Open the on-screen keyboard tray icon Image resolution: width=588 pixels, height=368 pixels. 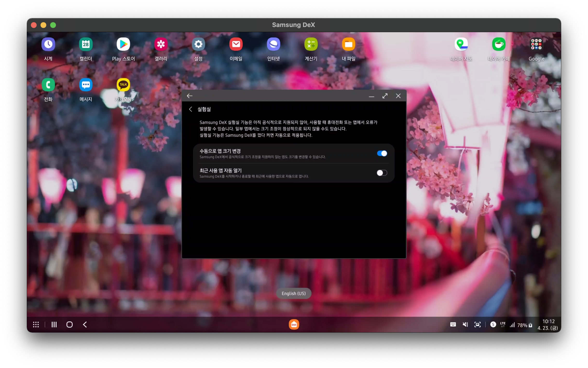coord(453,324)
